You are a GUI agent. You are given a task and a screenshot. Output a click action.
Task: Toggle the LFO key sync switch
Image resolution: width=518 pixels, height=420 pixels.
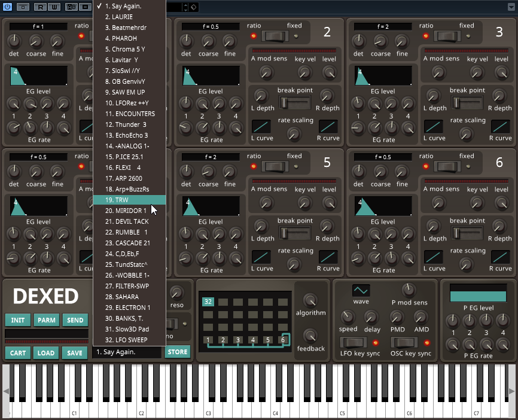(x=353, y=343)
